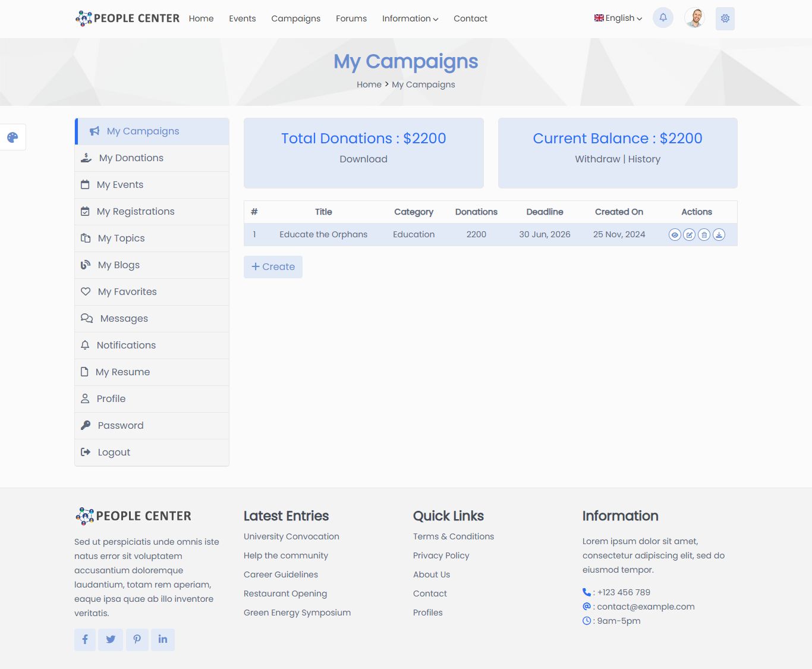Open the Pinterest social icon in footer
Viewport: 812px width, 669px height.
tap(137, 639)
